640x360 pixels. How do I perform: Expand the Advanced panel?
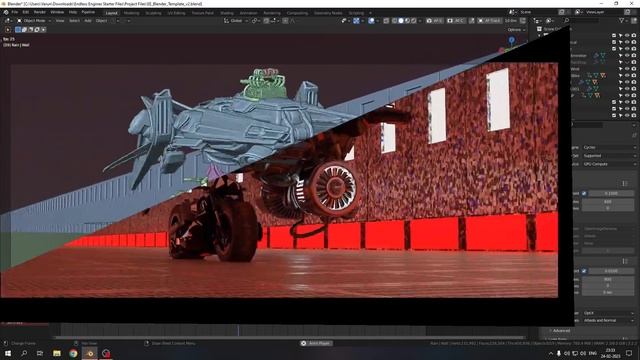561,331
